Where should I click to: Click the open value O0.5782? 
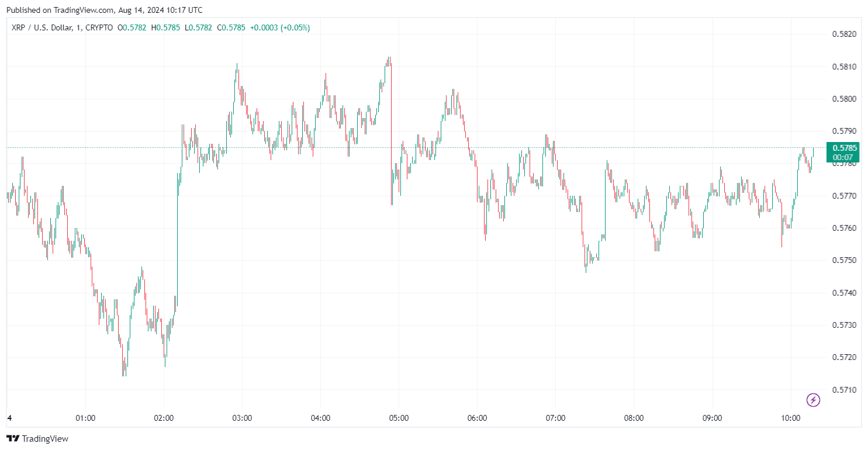click(133, 27)
